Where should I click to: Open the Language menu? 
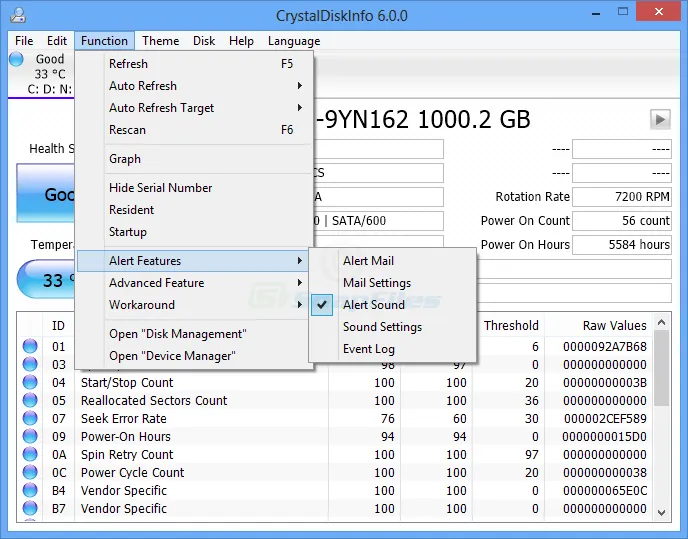tap(294, 41)
